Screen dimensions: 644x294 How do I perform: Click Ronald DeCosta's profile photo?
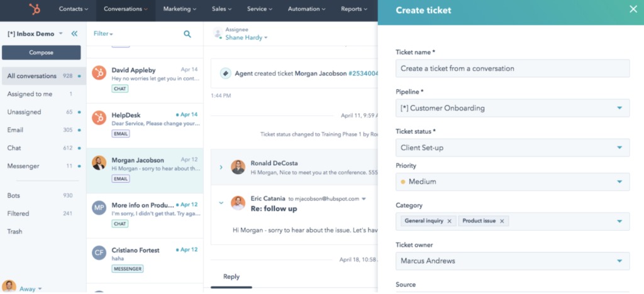(238, 167)
